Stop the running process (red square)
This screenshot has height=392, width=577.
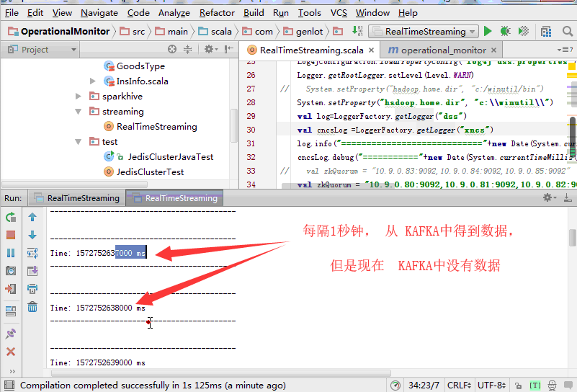pos(11,235)
